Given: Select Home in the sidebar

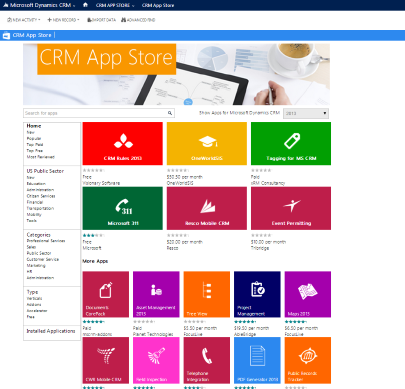Looking at the screenshot, I should (x=34, y=126).
